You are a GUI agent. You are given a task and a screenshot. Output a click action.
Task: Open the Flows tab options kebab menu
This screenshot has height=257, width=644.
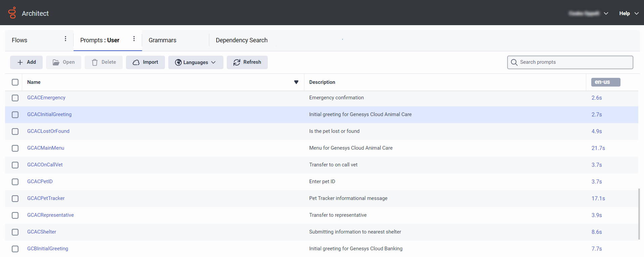[66, 39]
